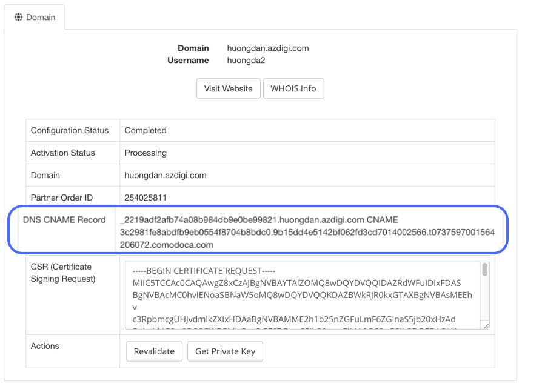
Task: Click the Completed configuration status value
Action: pos(146,130)
